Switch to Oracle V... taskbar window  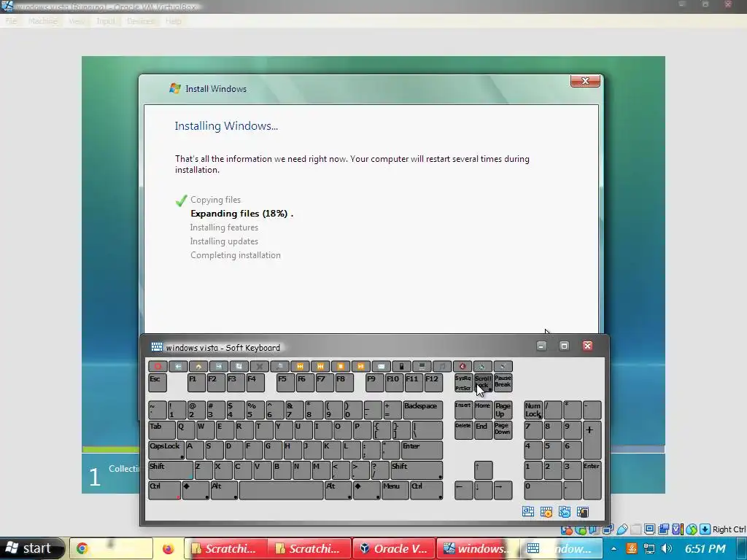(x=393, y=548)
